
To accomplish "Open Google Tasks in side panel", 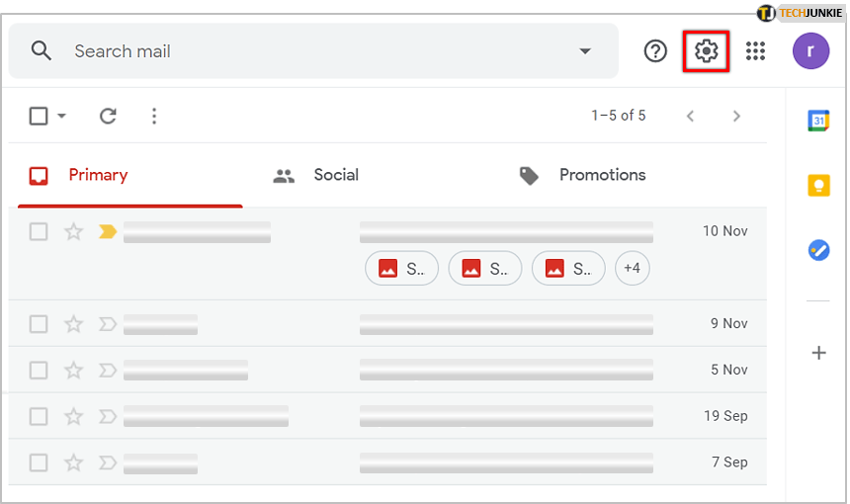I will pos(818,250).
